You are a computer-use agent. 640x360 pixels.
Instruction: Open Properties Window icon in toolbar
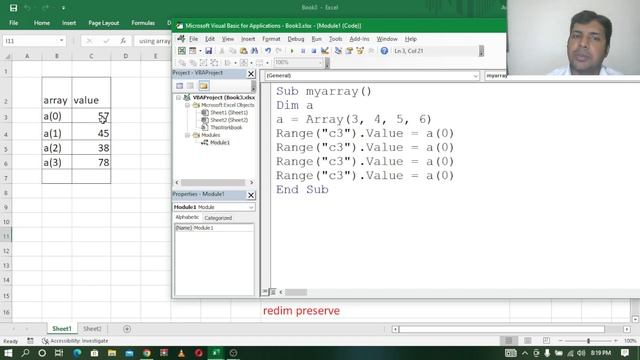[349, 51]
